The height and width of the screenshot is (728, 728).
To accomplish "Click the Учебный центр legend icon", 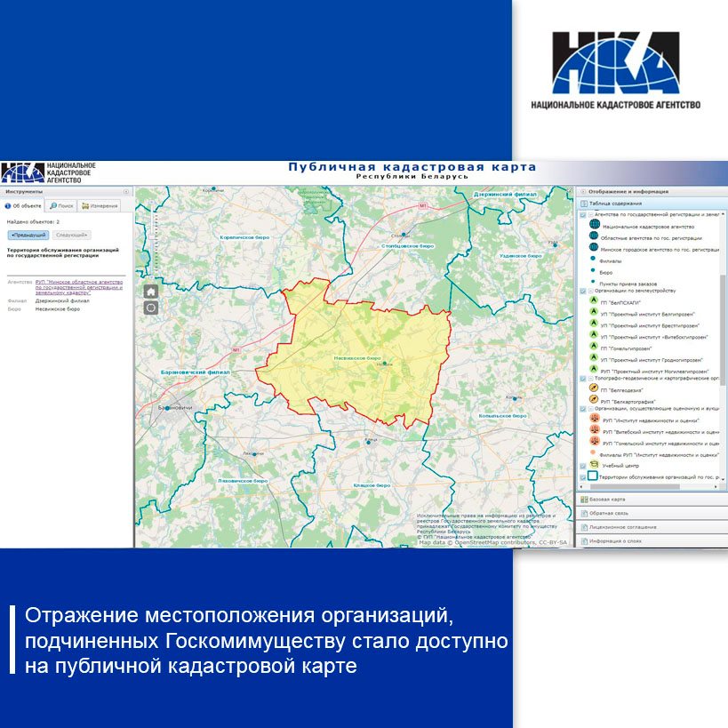I will [593, 464].
